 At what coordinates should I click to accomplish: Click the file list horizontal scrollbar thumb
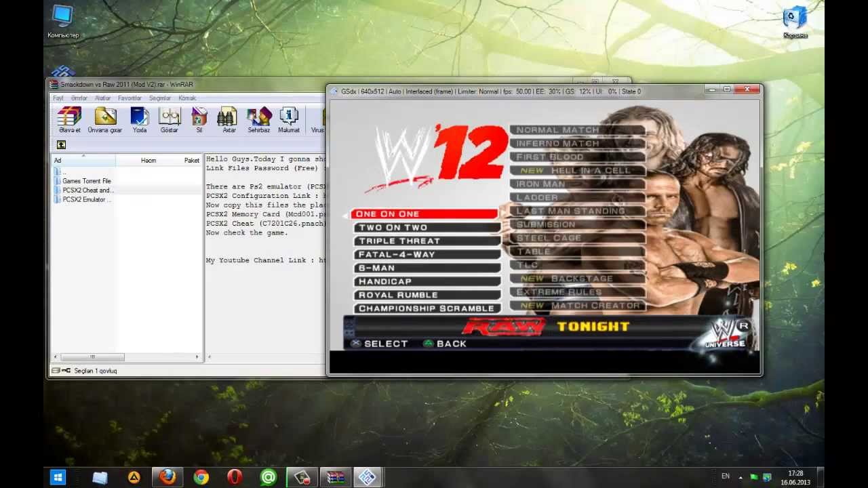click(x=92, y=357)
